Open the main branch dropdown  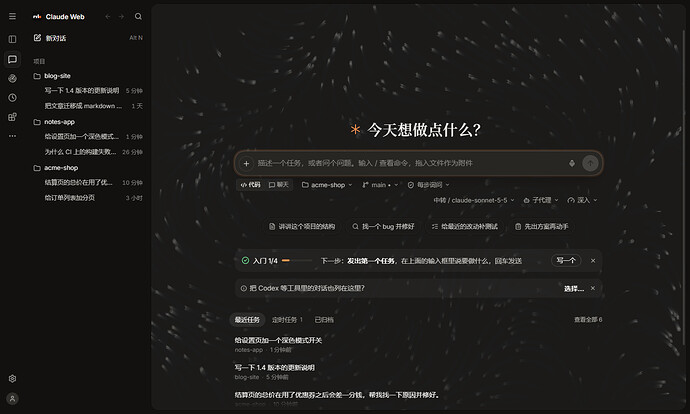[x=380, y=185]
